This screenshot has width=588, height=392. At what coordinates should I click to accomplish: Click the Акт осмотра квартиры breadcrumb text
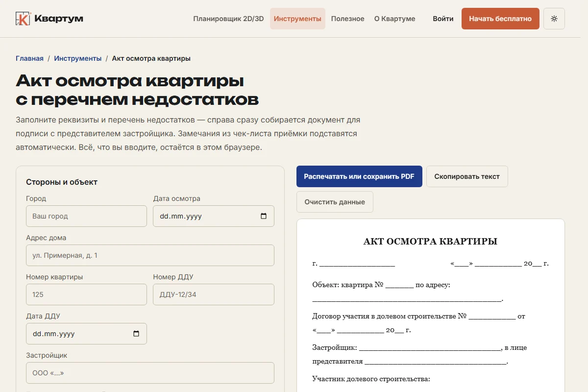[151, 58]
